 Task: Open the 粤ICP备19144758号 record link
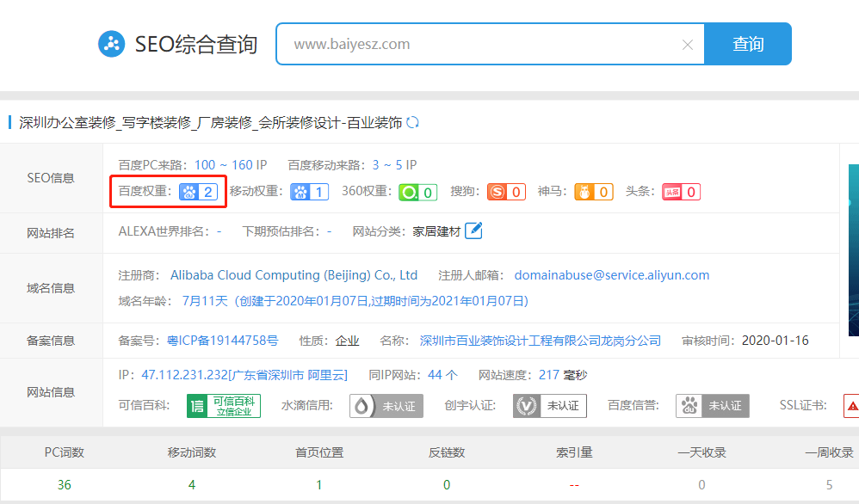click(222, 341)
